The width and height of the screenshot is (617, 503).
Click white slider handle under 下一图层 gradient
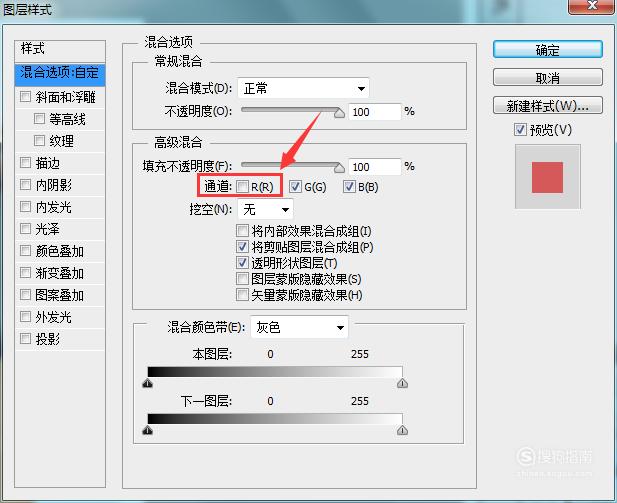click(402, 430)
